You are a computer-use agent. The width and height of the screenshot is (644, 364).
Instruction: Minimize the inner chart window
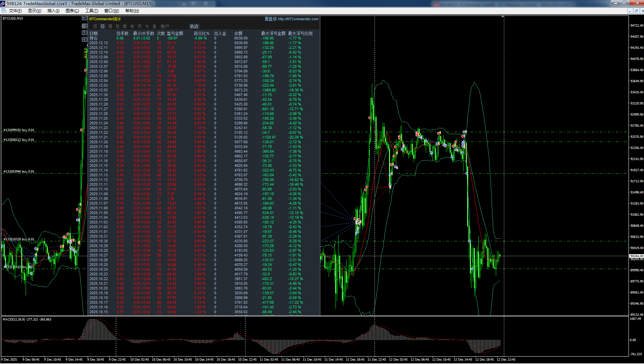[x=630, y=11]
